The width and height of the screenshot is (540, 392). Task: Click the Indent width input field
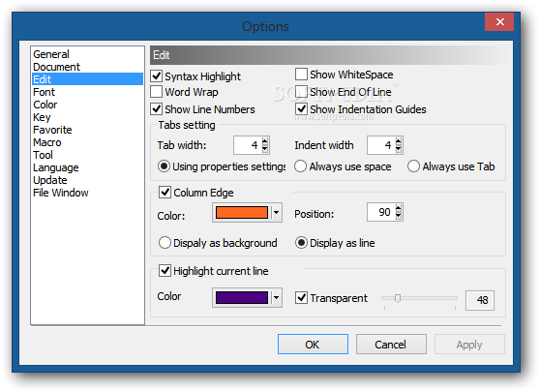point(381,145)
